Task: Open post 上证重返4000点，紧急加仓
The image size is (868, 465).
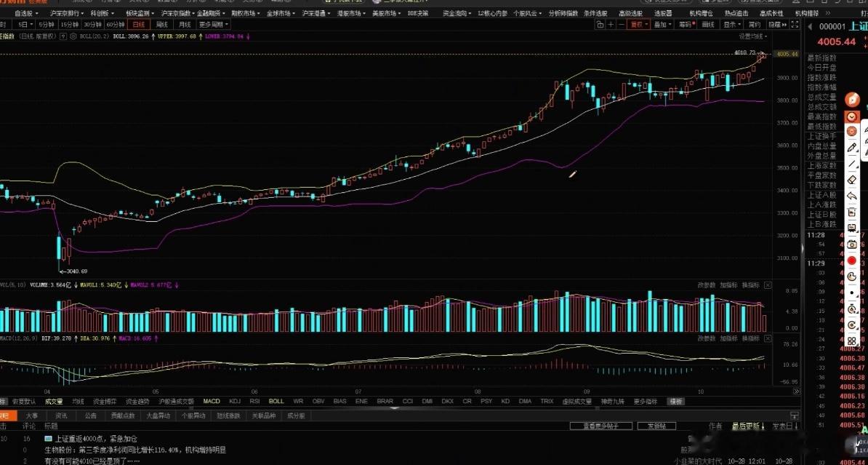Action: tap(95, 438)
